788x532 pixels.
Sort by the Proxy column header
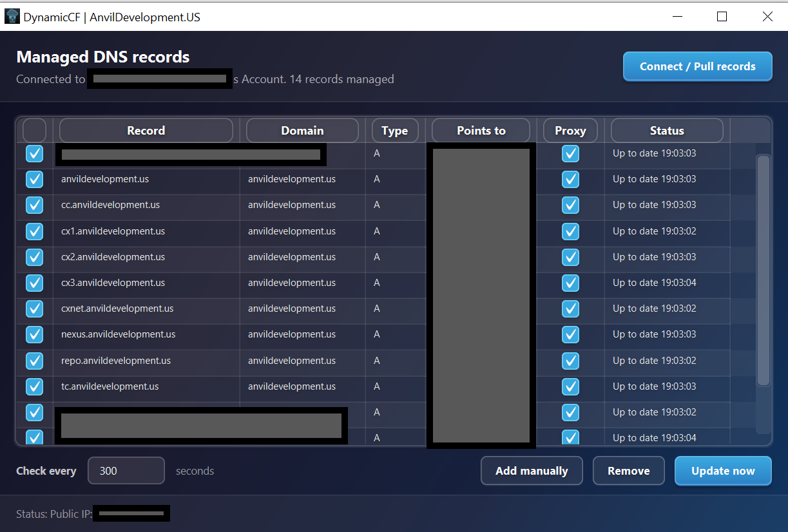(x=570, y=130)
